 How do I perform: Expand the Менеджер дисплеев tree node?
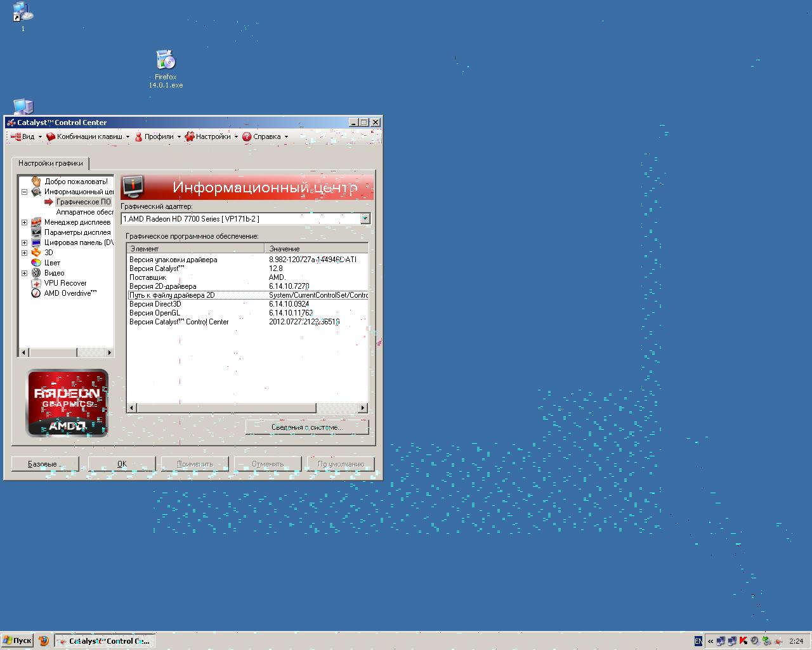(x=25, y=222)
